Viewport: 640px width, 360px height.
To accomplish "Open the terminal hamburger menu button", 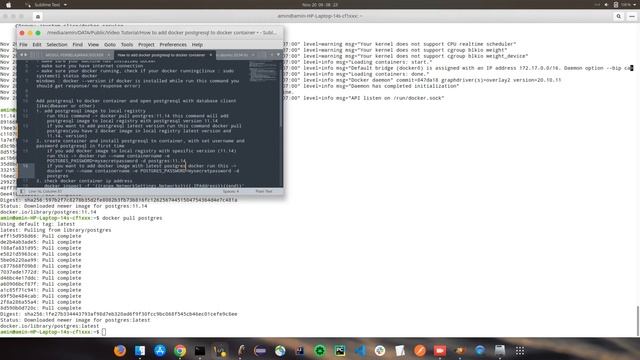I will tap(632, 16).
